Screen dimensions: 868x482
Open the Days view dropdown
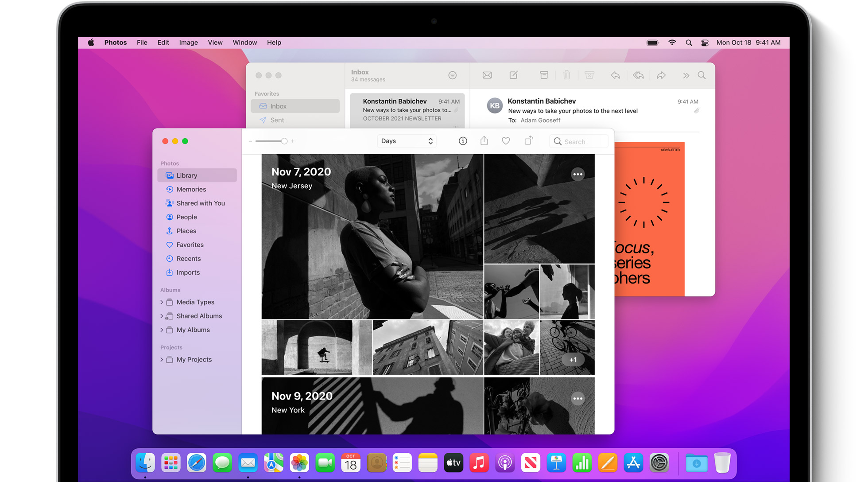[407, 141]
